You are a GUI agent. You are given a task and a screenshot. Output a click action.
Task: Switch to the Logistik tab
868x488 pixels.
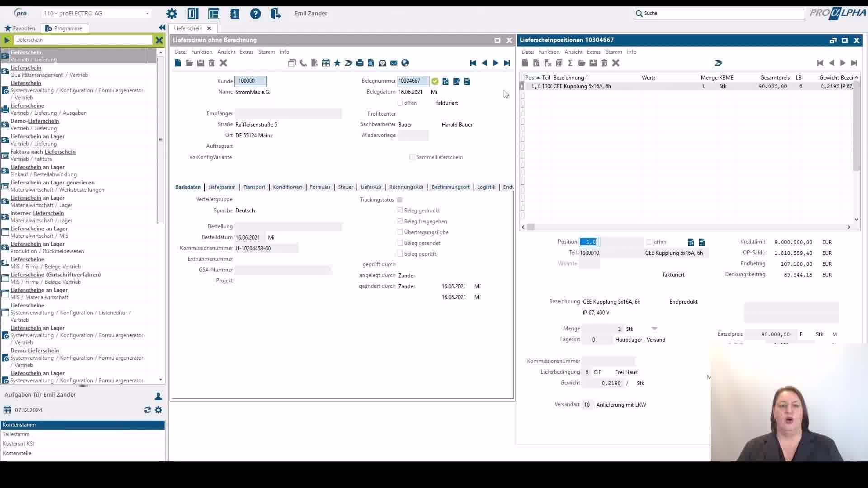point(486,187)
